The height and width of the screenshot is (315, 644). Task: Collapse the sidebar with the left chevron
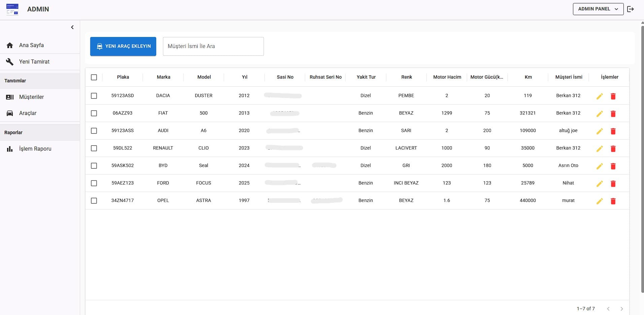coord(72,27)
